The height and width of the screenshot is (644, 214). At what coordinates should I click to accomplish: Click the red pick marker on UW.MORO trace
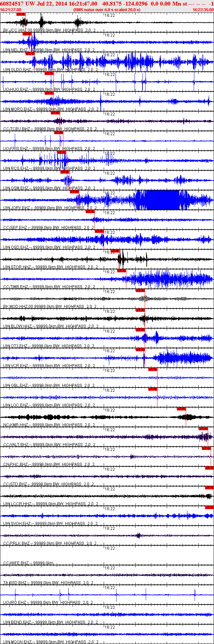49,93
